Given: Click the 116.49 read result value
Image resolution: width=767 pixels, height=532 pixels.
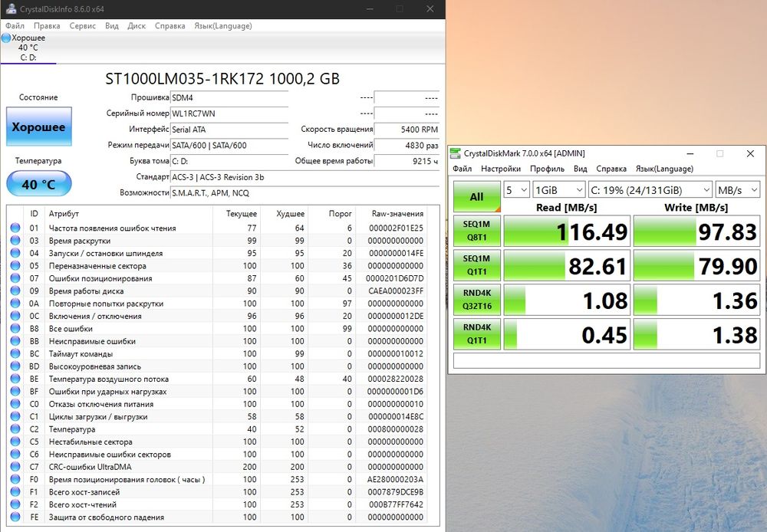Looking at the screenshot, I should pyautogui.click(x=567, y=232).
